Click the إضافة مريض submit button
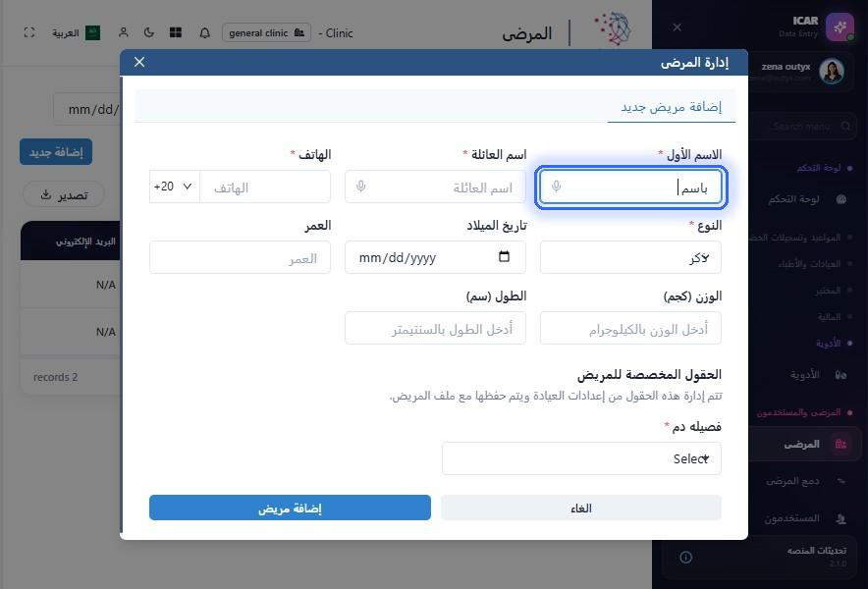This screenshot has width=868, height=589. pos(290,508)
